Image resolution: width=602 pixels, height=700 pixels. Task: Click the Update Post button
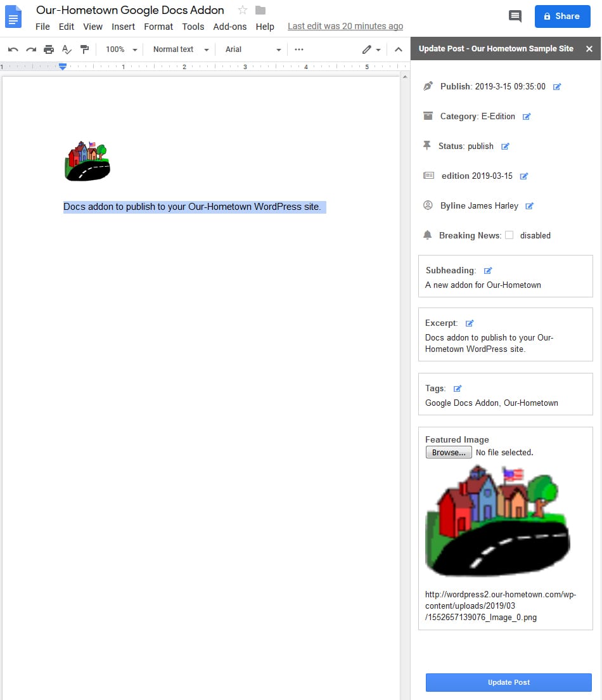pyautogui.click(x=508, y=682)
